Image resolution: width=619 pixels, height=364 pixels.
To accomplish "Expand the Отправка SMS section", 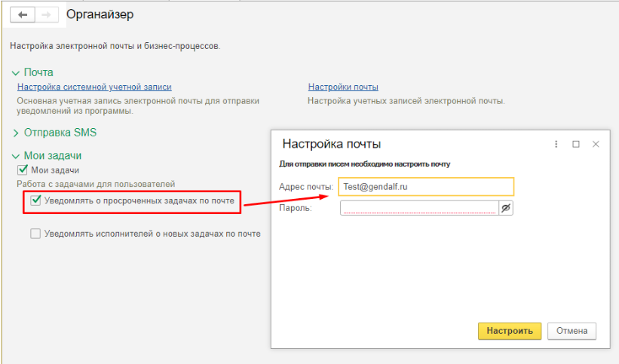I will 16,133.
